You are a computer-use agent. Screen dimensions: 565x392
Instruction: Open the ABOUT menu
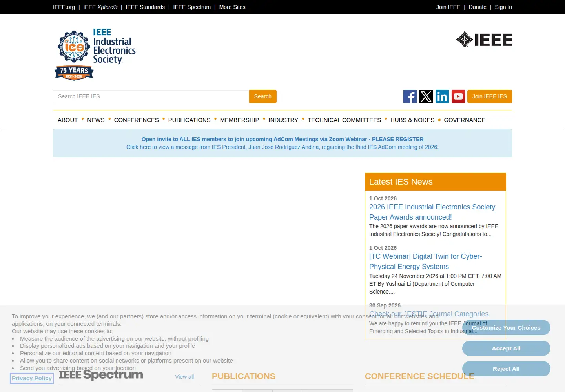67,120
